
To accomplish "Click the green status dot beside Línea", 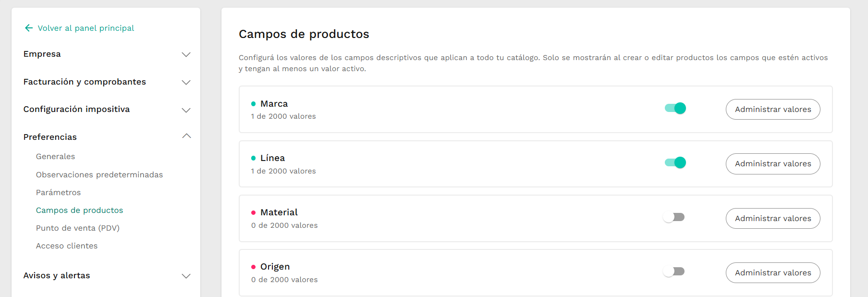I will pos(253,158).
